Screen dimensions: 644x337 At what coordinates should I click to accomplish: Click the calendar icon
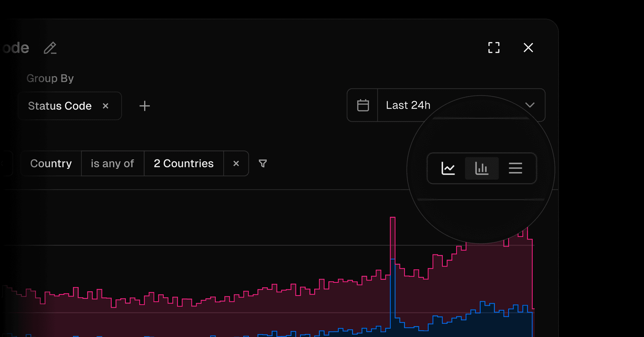(x=363, y=105)
